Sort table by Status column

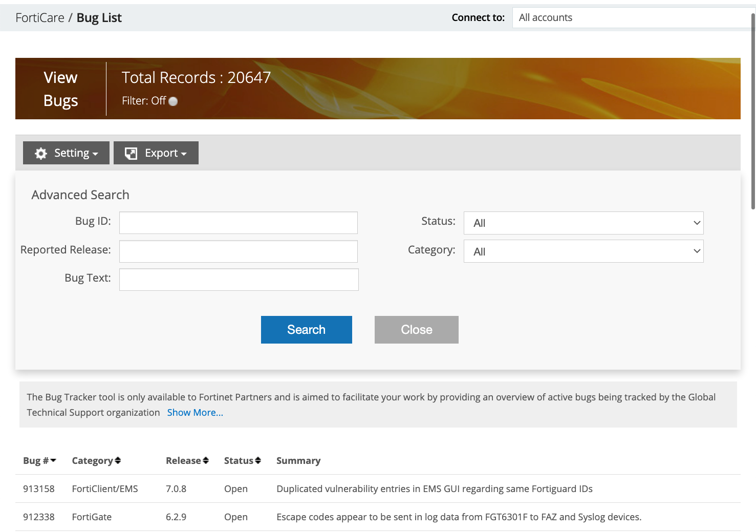(x=243, y=461)
